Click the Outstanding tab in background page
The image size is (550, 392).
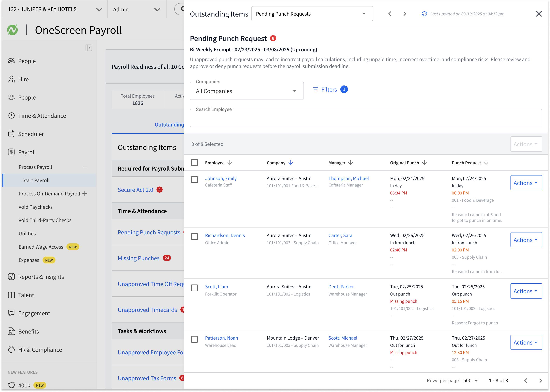(x=169, y=125)
